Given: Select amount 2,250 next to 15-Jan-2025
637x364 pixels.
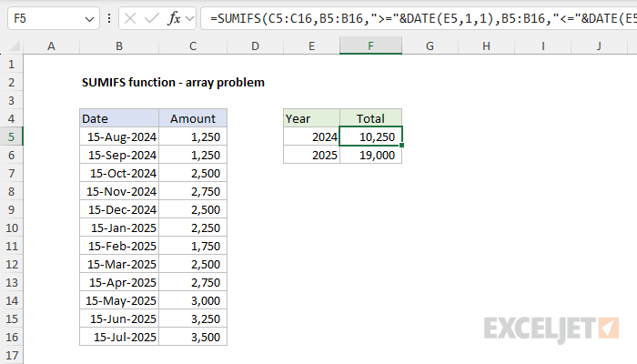Looking at the screenshot, I should click(193, 227).
